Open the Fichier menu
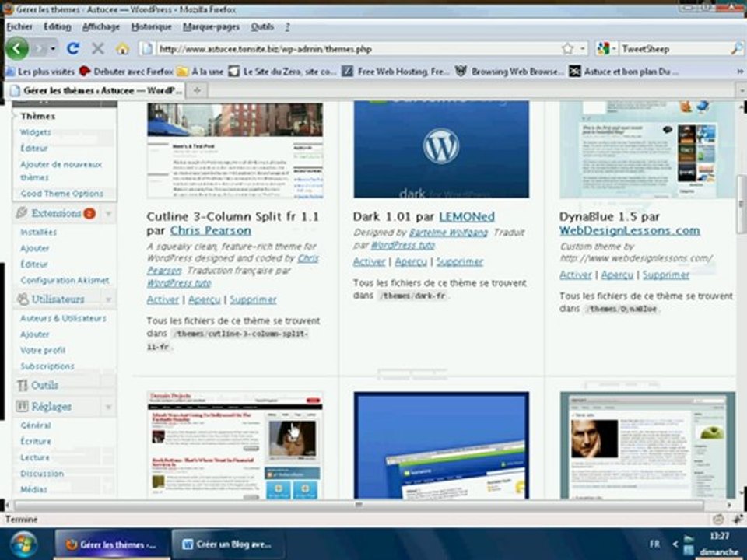Screen dimensions: 747x560 [19, 26]
